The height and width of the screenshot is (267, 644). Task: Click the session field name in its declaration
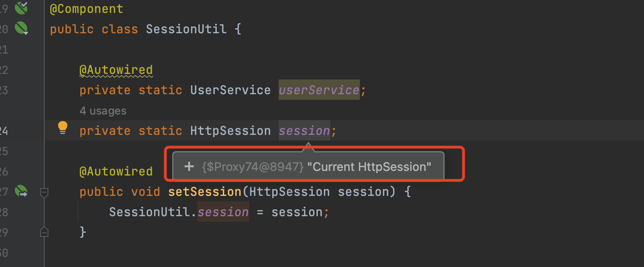(304, 131)
